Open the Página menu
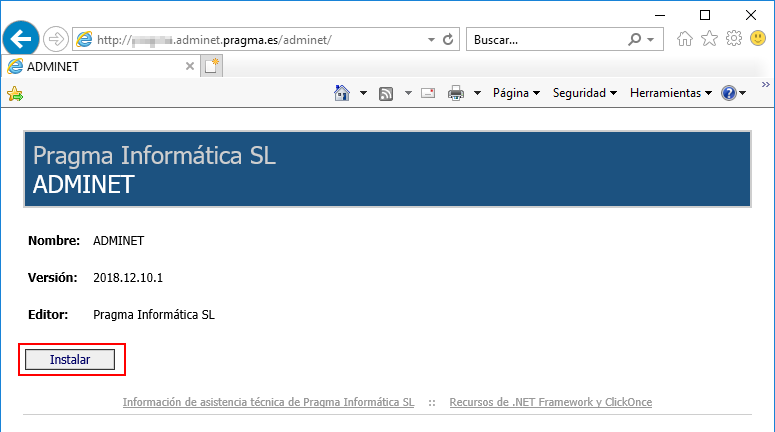The width and height of the screenshot is (775, 432). [516, 93]
